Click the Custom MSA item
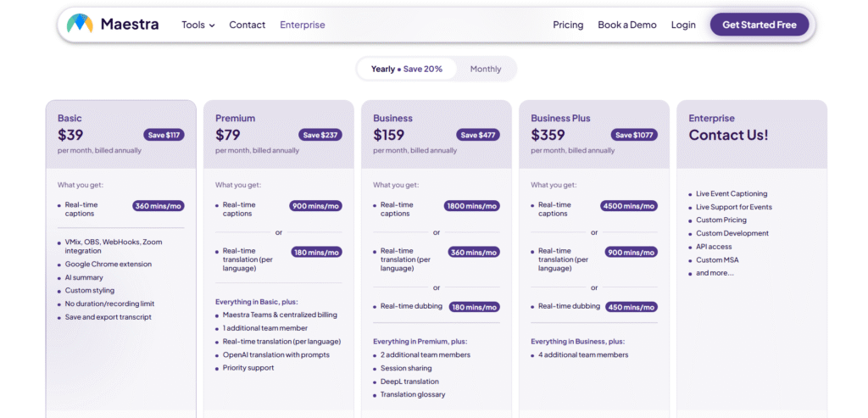 tap(717, 259)
